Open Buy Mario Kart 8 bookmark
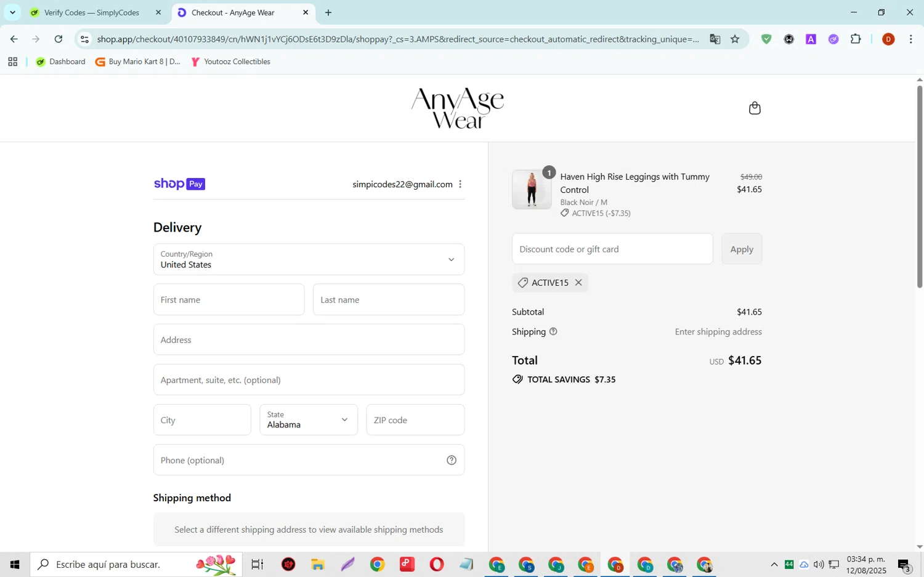This screenshot has height=577, width=924. point(138,62)
